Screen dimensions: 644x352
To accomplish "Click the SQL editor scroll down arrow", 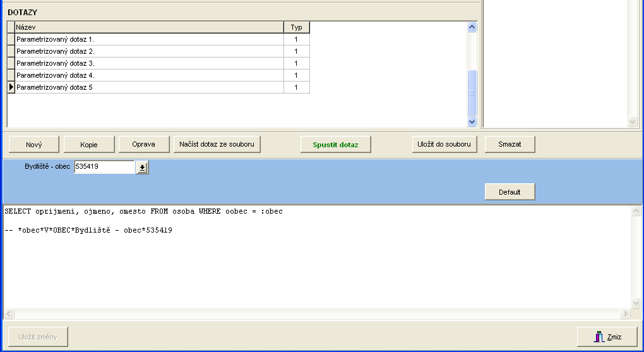I will (x=636, y=303).
